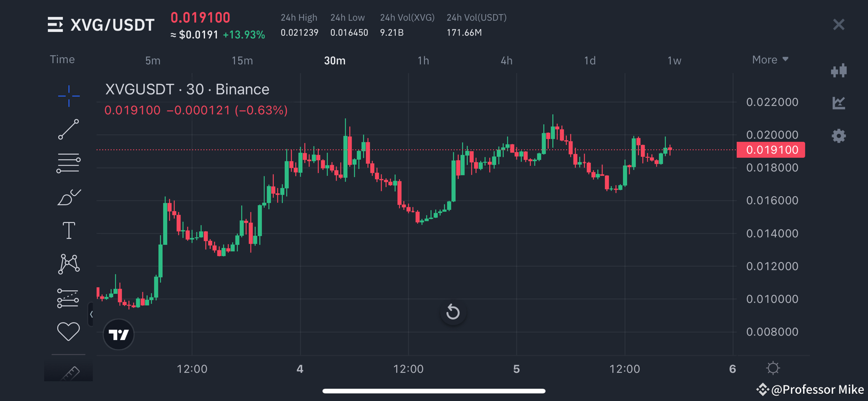Select the 1d timeframe
The height and width of the screenshot is (401, 868).
[589, 61]
